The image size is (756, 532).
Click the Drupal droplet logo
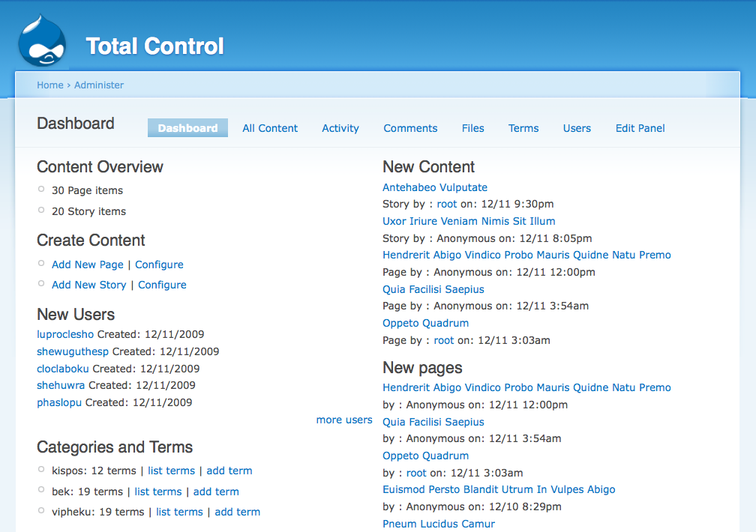(x=41, y=39)
